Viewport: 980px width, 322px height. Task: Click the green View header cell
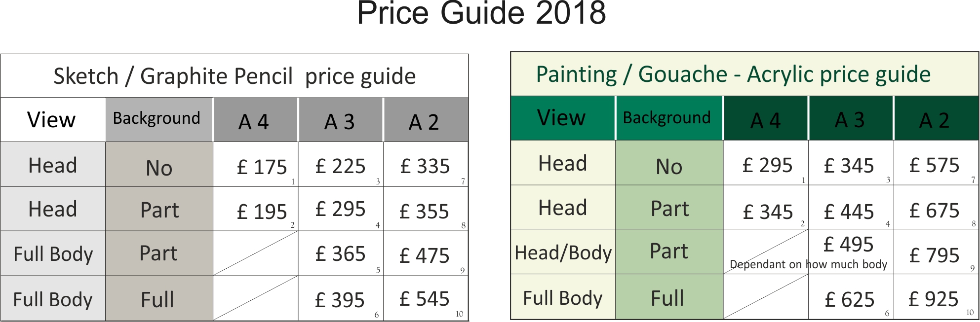pos(563,118)
